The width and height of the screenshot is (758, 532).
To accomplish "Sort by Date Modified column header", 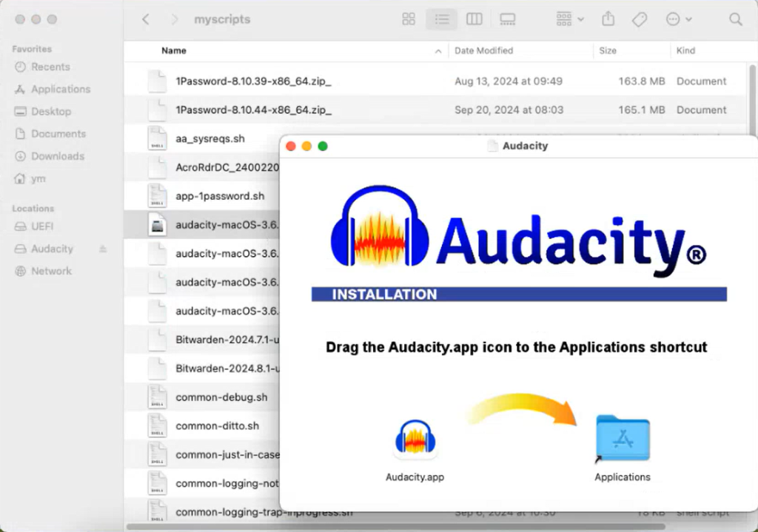I will pyautogui.click(x=521, y=51).
